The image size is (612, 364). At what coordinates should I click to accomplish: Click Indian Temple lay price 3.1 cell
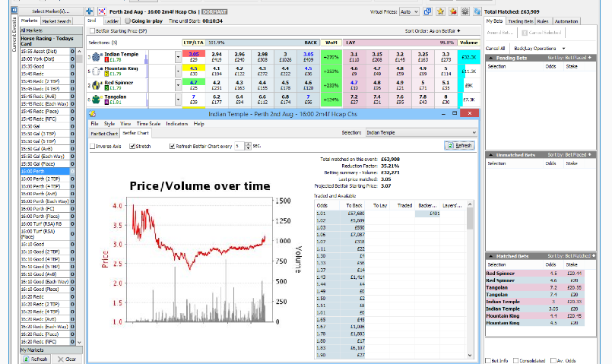pos(354,57)
